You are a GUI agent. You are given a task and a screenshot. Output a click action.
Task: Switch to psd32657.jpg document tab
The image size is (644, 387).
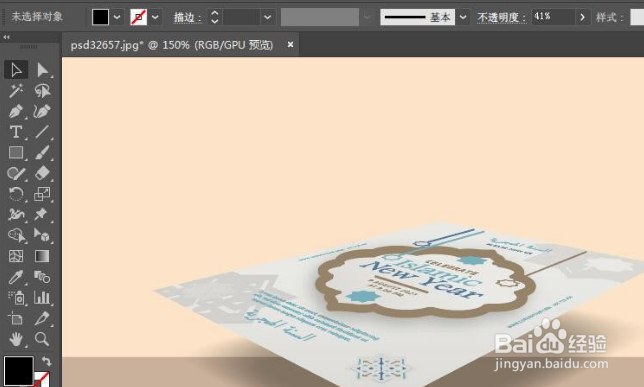(x=172, y=45)
